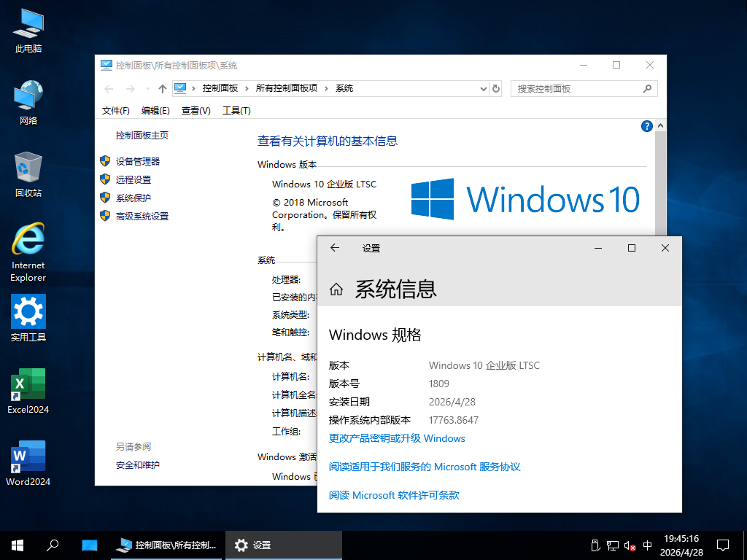
Task: Click 更改产品密钥或升级 Windows link
Action: coord(397,438)
